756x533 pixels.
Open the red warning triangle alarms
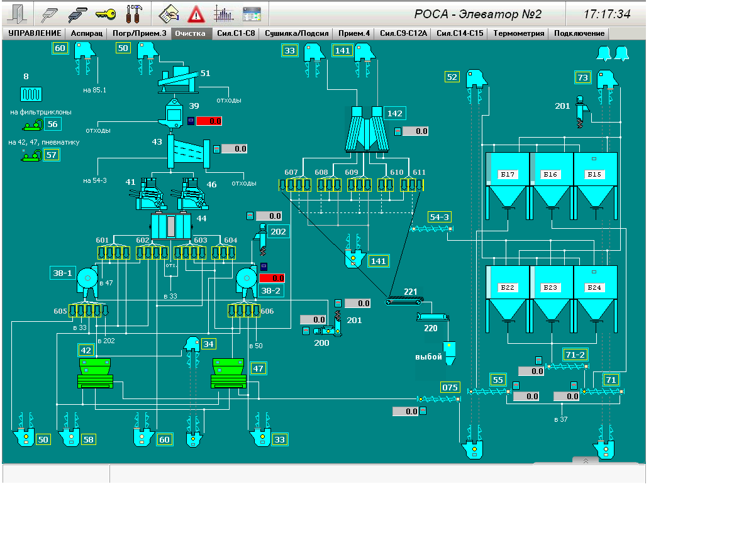point(197,13)
